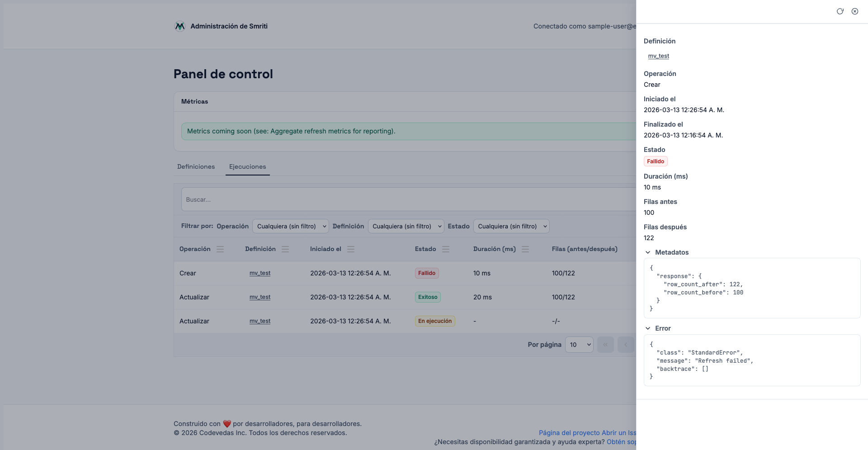Click the refresh icon in the detail panel

tap(840, 11)
